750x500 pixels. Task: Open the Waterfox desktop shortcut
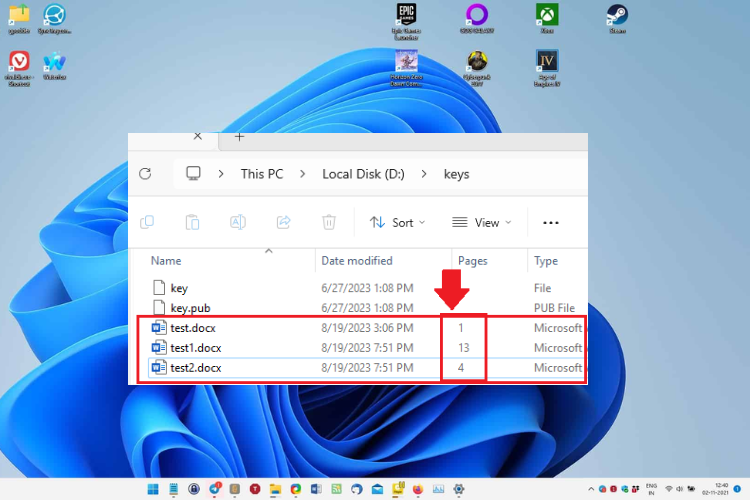[55, 65]
